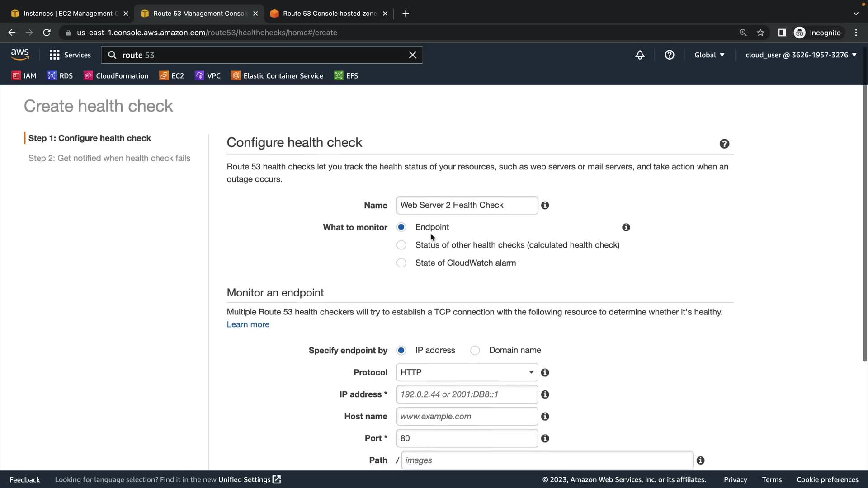Click the AWS logo home icon

[x=20, y=55]
